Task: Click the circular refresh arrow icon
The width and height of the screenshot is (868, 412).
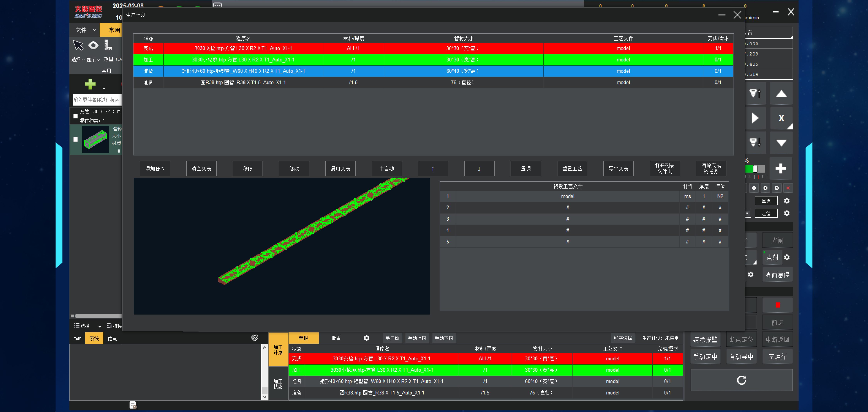Action: pyautogui.click(x=741, y=380)
